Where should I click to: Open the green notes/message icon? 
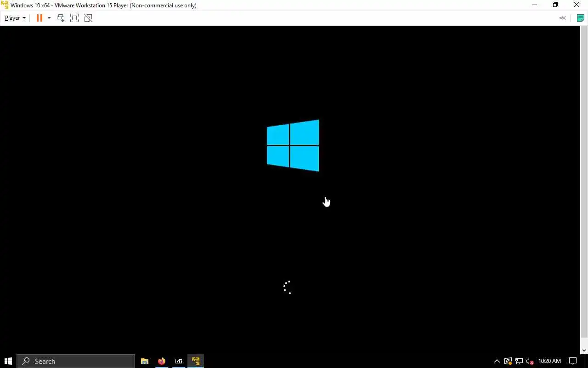point(580,18)
